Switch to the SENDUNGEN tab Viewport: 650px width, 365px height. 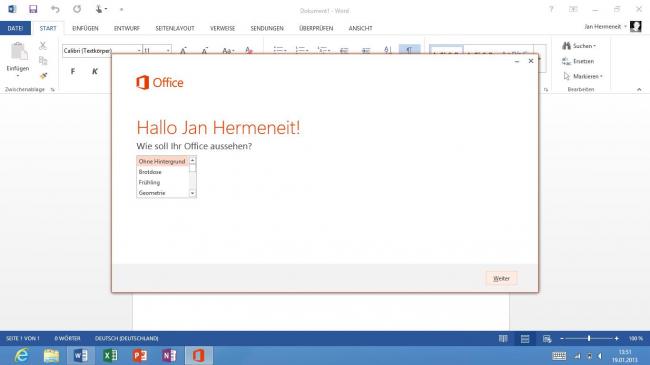(x=267, y=28)
